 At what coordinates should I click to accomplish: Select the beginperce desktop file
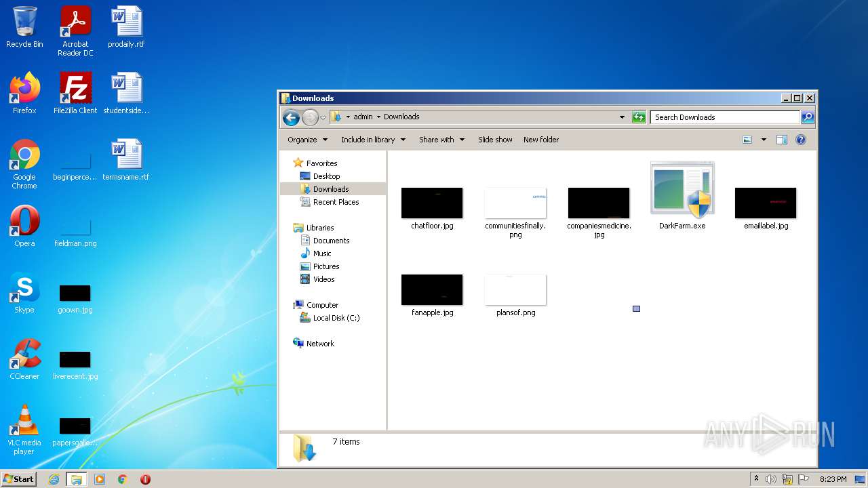[75, 166]
